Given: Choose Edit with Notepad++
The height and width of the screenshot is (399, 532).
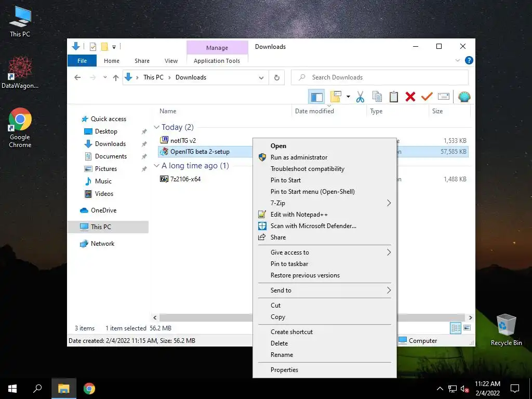Looking at the screenshot, I should [x=325, y=215].
